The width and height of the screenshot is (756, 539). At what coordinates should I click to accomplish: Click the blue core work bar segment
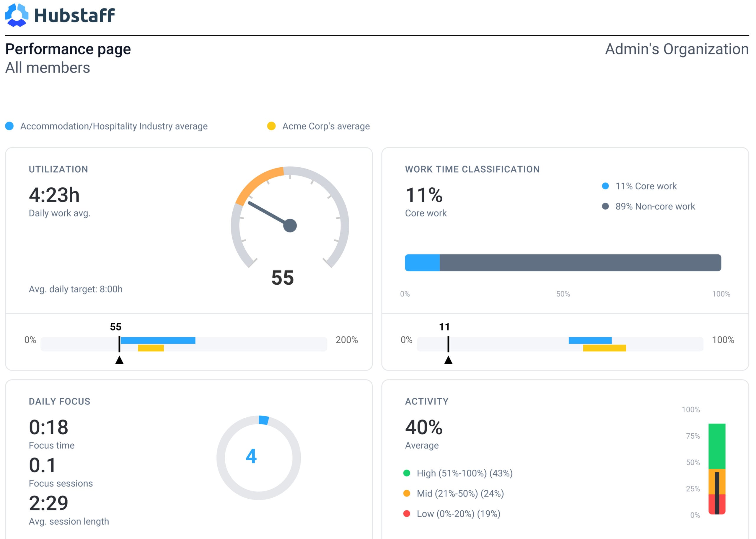point(422,263)
